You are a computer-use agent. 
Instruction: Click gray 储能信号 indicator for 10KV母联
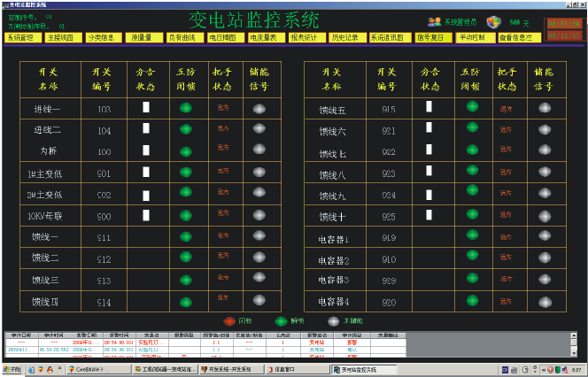point(259,215)
